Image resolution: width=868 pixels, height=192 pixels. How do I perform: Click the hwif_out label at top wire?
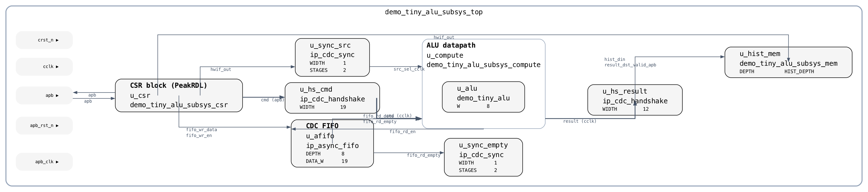coord(444,38)
